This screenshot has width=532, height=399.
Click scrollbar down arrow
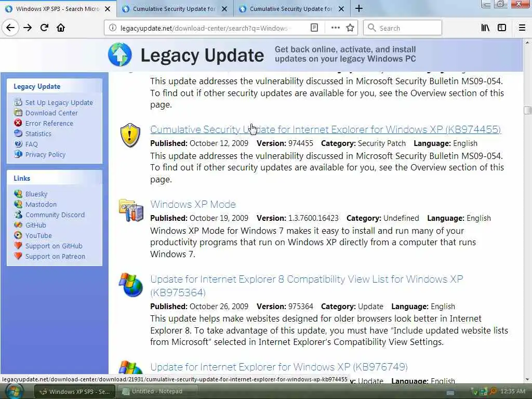click(527, 379)
